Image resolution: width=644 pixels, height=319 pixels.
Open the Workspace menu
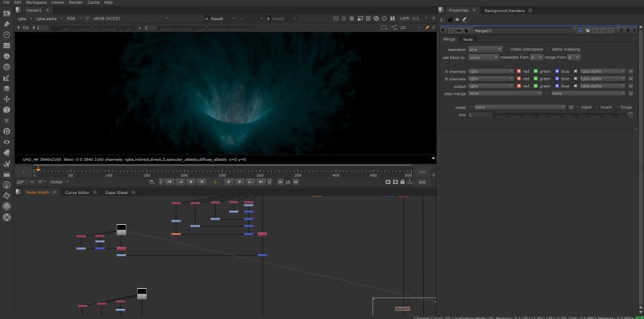click(36, 3)
